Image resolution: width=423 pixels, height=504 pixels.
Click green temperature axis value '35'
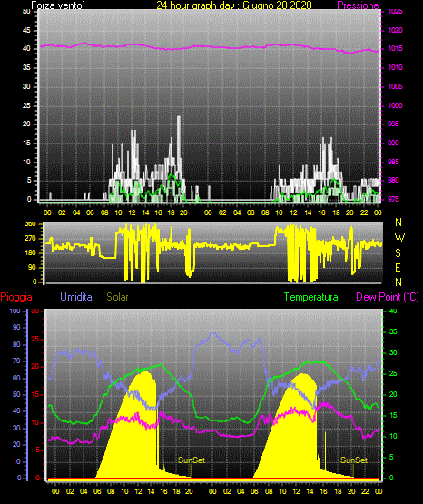click(393, 331)
